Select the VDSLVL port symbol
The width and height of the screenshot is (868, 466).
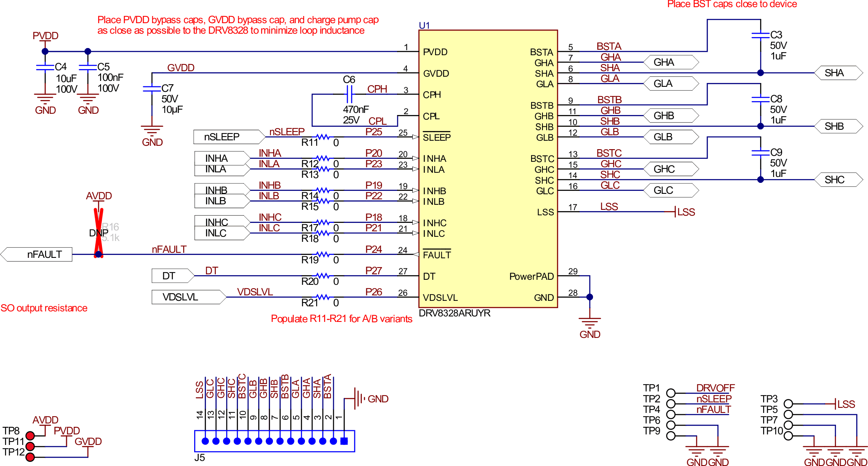[x=189, y=297]
